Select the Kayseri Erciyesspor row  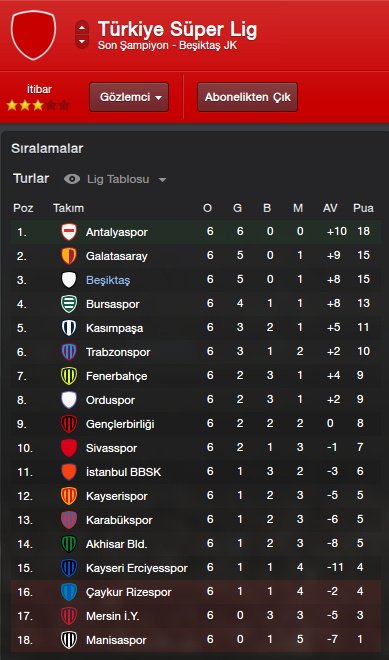click(196, 568)
